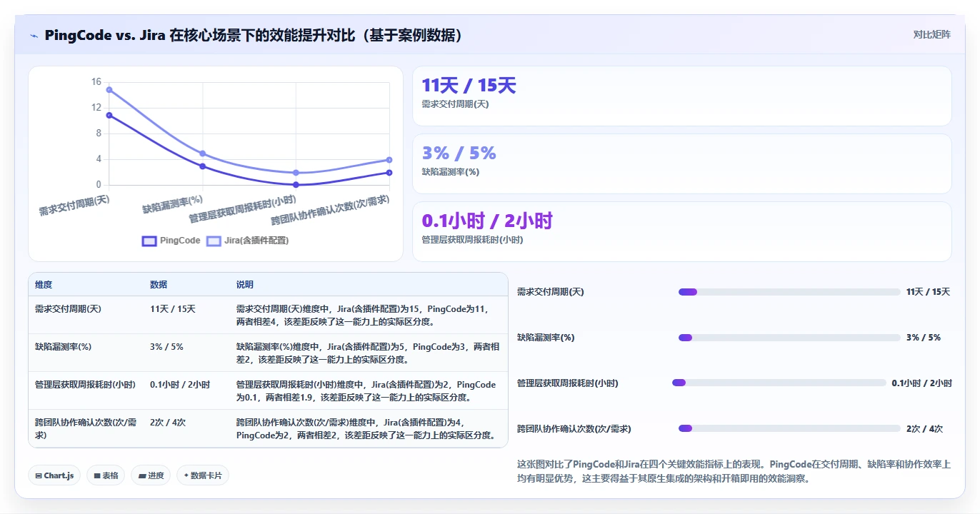
Task: Click the 维度 table column header
Action: [x=44, y=284]
